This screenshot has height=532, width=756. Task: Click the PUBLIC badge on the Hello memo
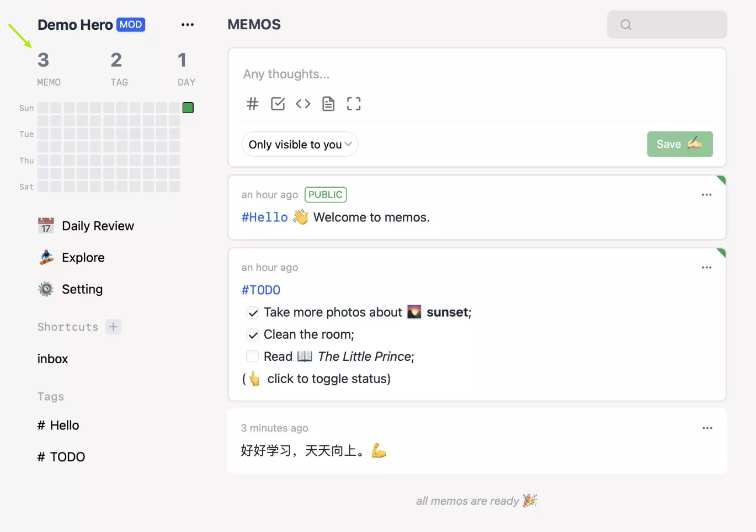(x=326, y=195)
